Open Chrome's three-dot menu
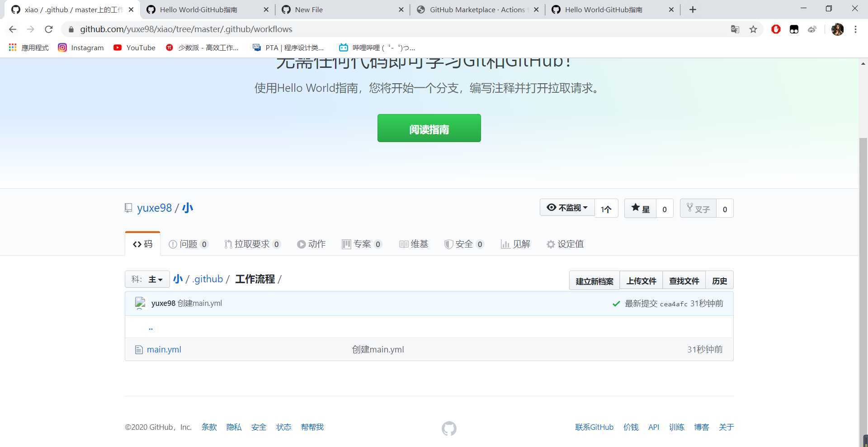Image resolution: width=868 pixels, height=447 pixels. tap(855, 29)
